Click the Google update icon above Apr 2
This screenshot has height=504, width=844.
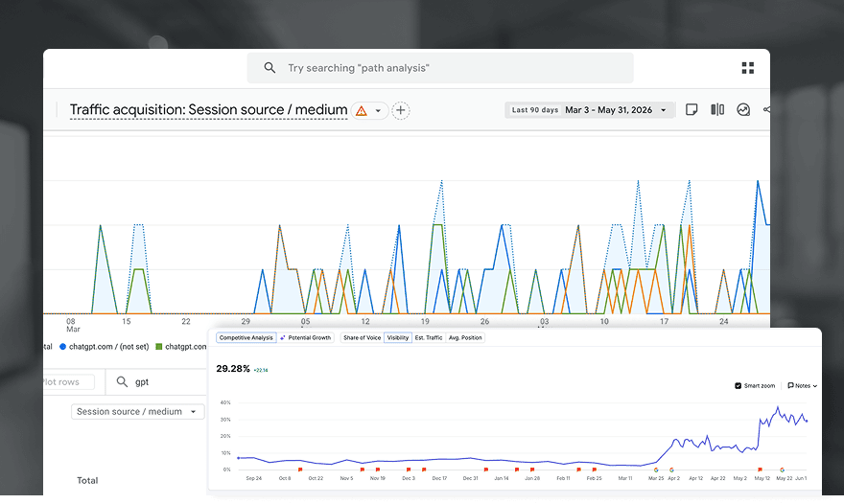coord(671,470)
